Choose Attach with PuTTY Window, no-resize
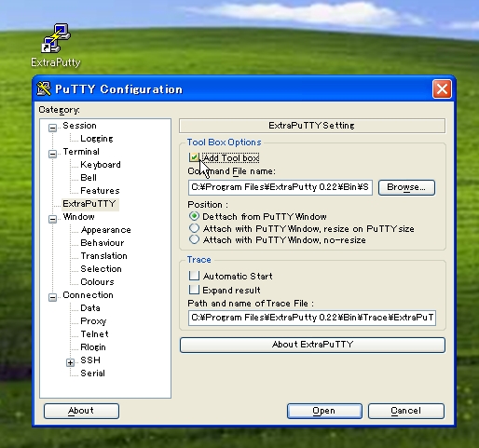This screenshot has height=448, width=479. click(194, 239)
